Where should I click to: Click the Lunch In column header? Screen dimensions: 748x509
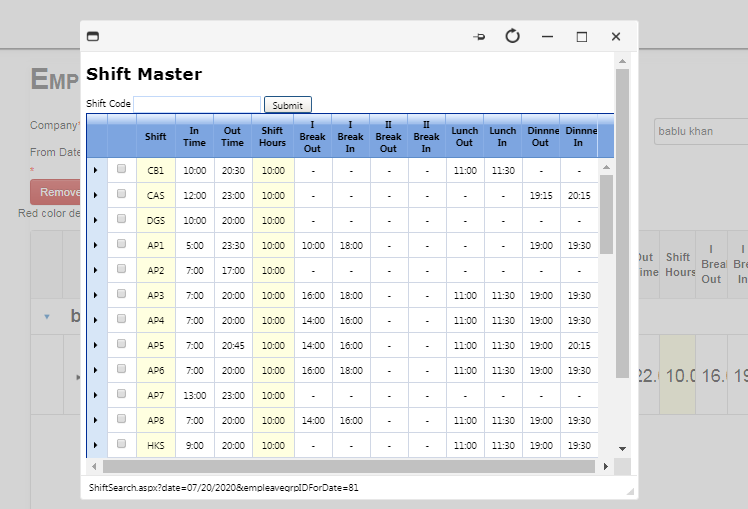coord(503,136)
